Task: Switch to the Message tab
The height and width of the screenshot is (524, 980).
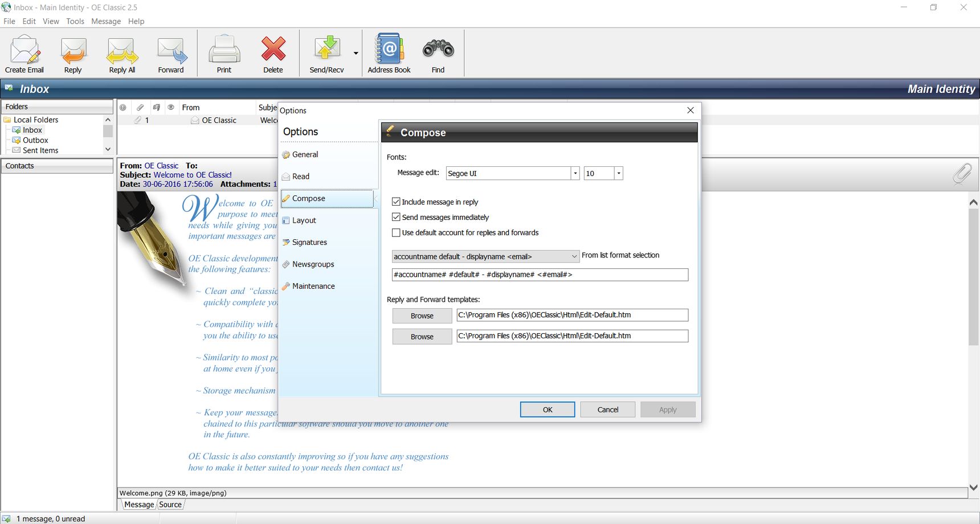Action: pos(139,504)
